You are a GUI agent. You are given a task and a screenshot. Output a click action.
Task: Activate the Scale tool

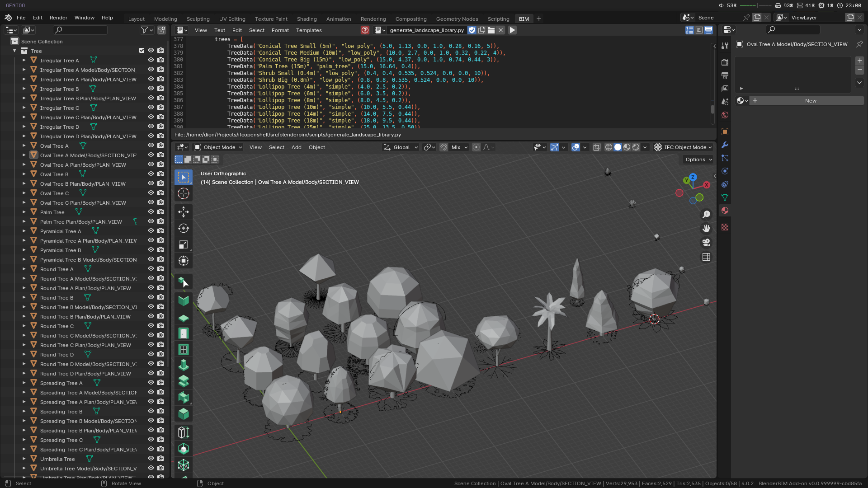click(x=183, y=244)
